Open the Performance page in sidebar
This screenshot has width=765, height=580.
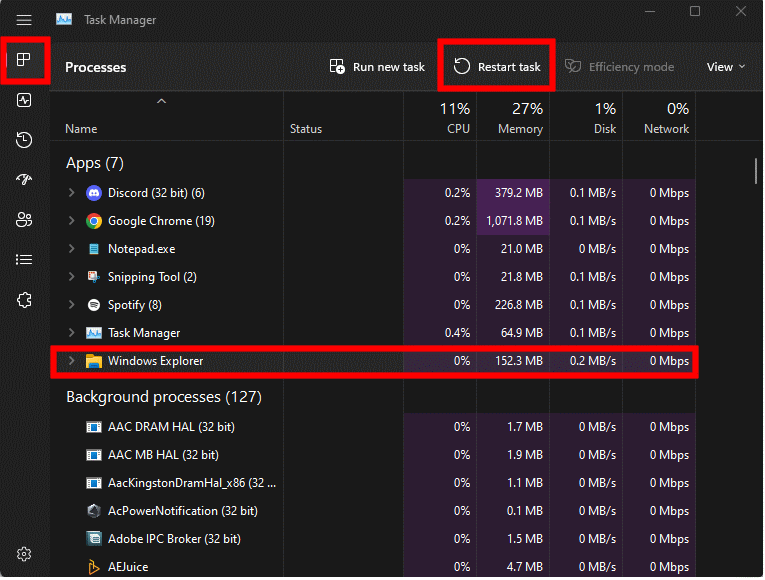[x=25, y=100]
